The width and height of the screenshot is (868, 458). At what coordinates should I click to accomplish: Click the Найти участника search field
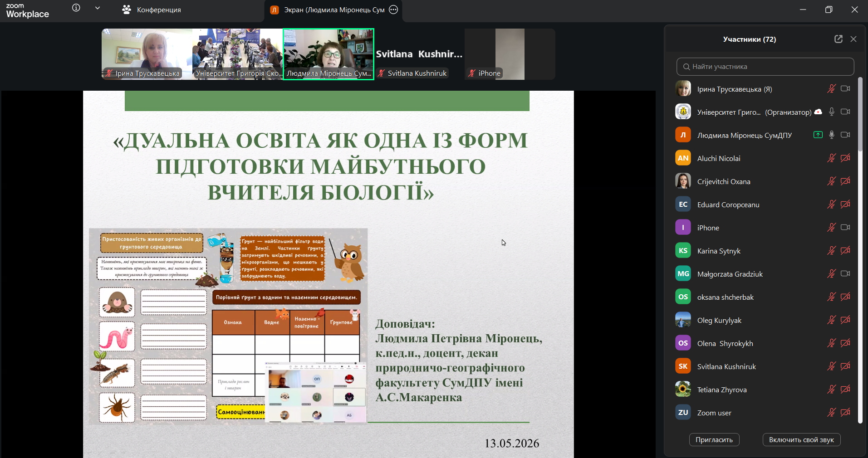tap(765, 67)
